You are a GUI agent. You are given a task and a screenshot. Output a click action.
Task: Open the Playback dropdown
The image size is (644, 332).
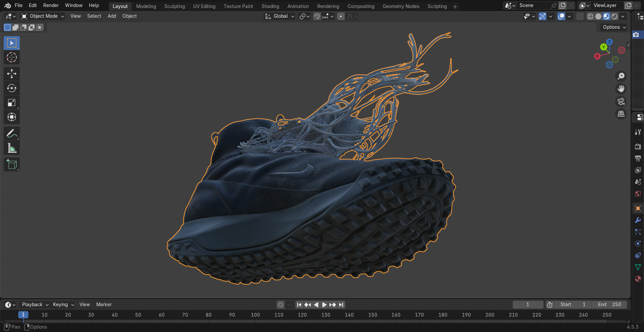pyautogui.click(x=35, y=305)
